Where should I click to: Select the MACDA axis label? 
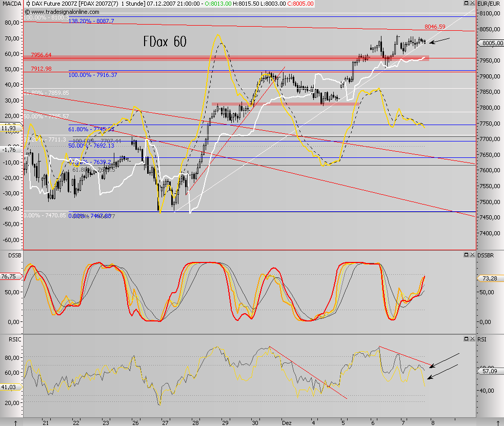point(12,4)
